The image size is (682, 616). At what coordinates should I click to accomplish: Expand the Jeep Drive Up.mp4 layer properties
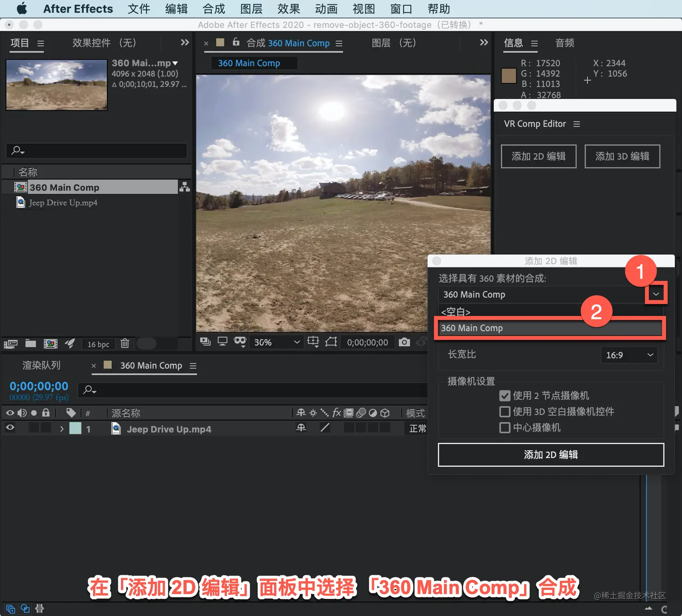[x=62, y=429]
